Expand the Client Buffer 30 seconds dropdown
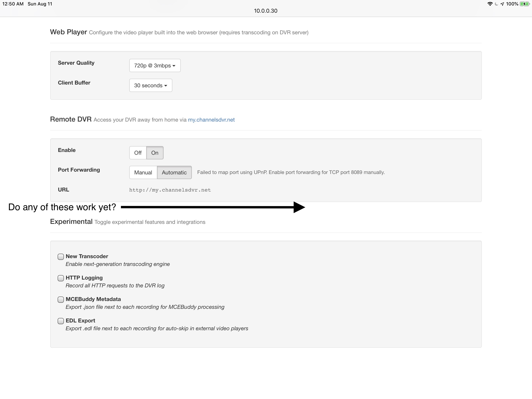 click(x=151, y=86)
